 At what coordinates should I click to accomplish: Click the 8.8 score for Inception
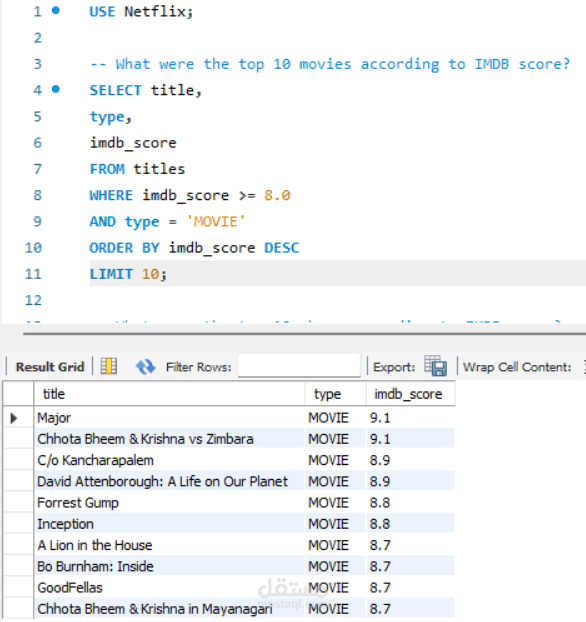click(410, 524)
